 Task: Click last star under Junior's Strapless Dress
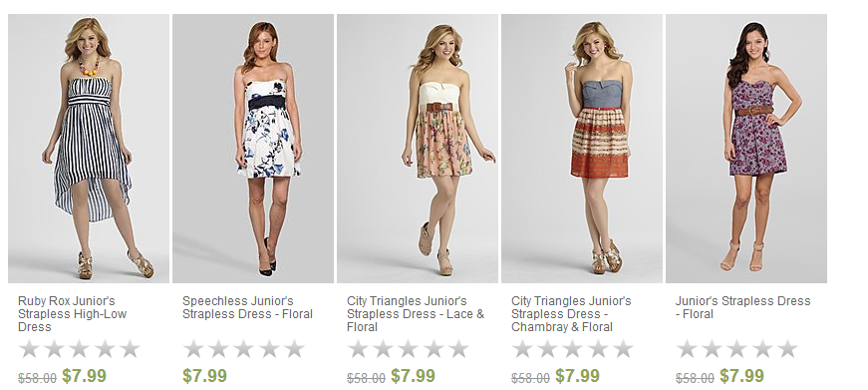click(x=787, y=349)
